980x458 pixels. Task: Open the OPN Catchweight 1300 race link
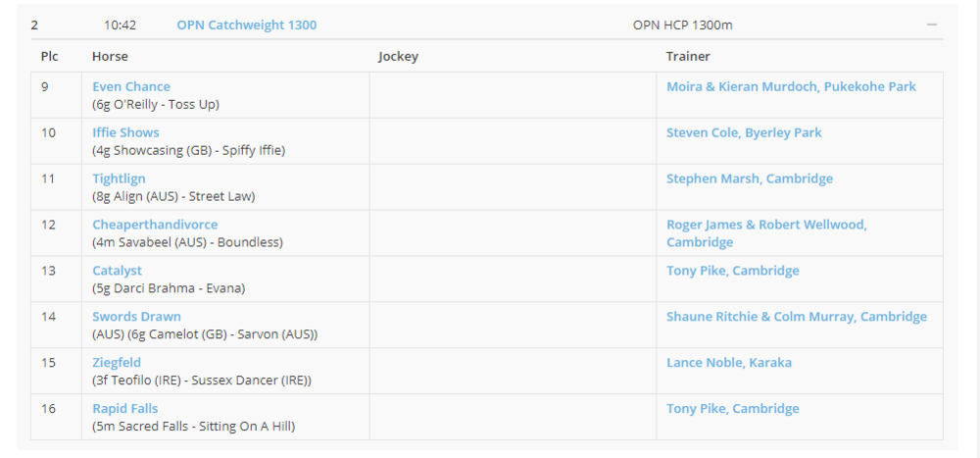[x=246, y=25]
